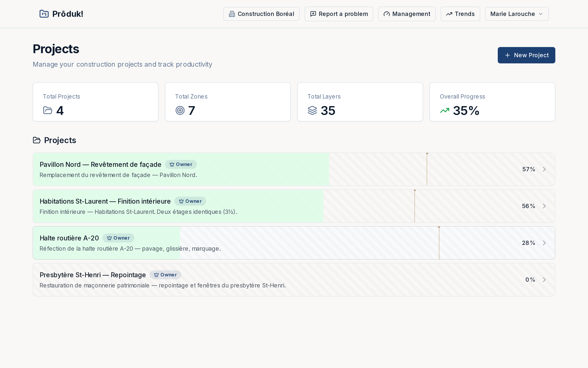
Task: Expand Habitations St-Laurent project with its chevron
Action: (x=544, y=206)
